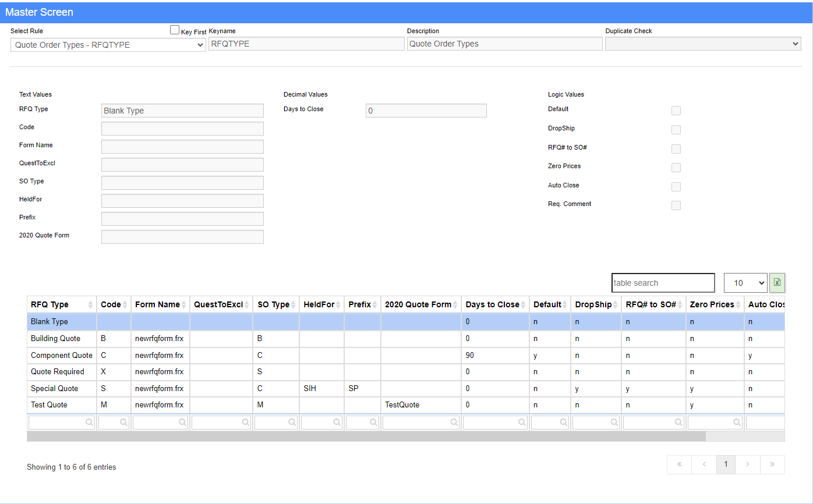This screenshot has height=504, width=813.
Task: Select the Test Quote row
Action: [x=406, y=405]
